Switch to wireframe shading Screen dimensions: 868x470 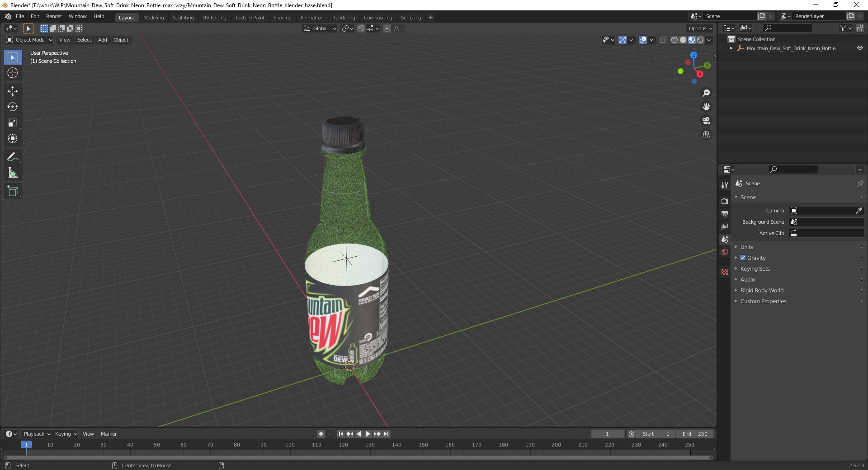click(x=675, y=40)
